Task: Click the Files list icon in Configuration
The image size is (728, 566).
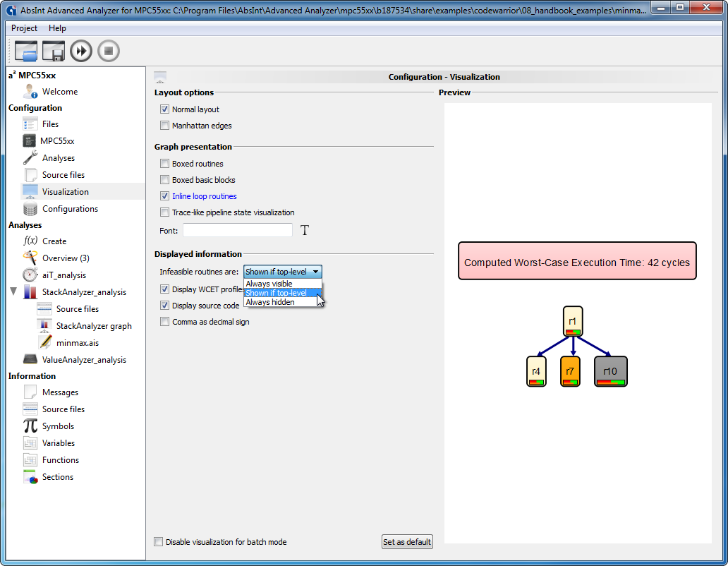Action: point(30,124)
